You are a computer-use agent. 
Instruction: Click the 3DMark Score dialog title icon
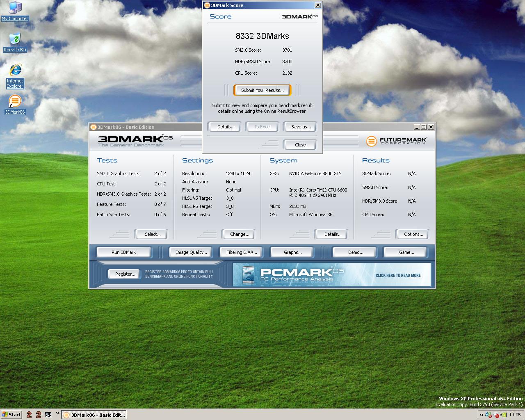coord(207,5)
